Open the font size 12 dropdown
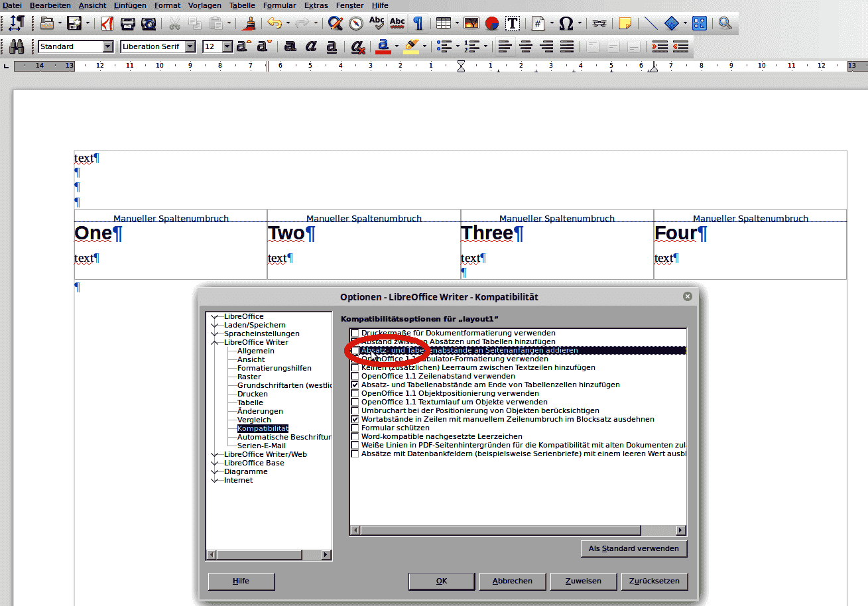Viewport: 868px width, 606px height. (227, 46)
